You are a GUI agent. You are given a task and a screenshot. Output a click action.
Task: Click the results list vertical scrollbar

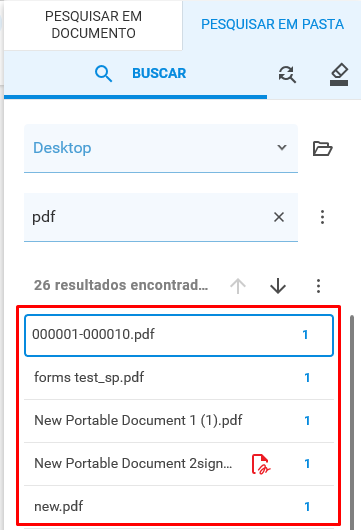[352, 423]
